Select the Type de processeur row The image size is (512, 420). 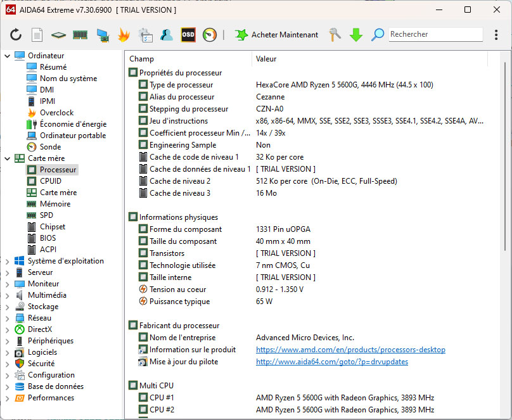(x=307, y=85)
